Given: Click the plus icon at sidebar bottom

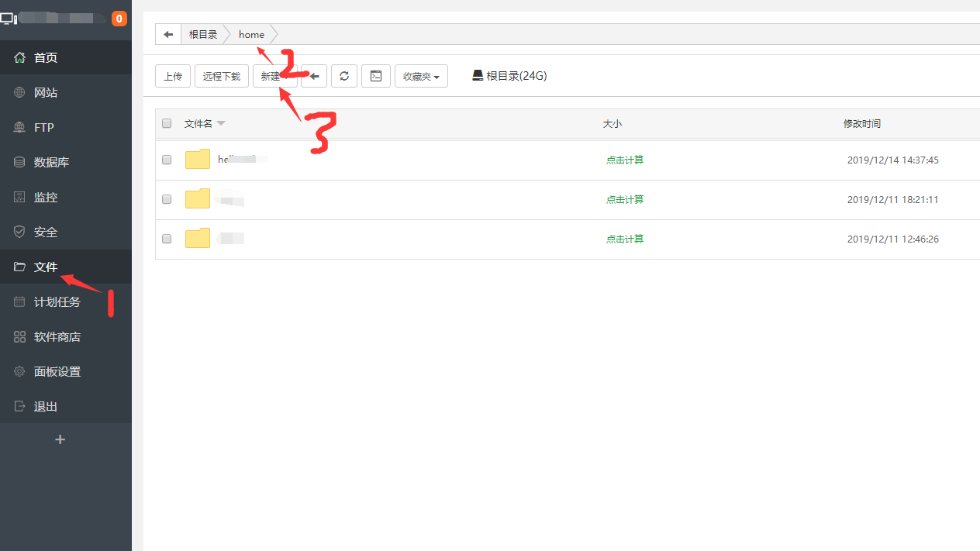Looking at the screenshot, I should point(60,439).
